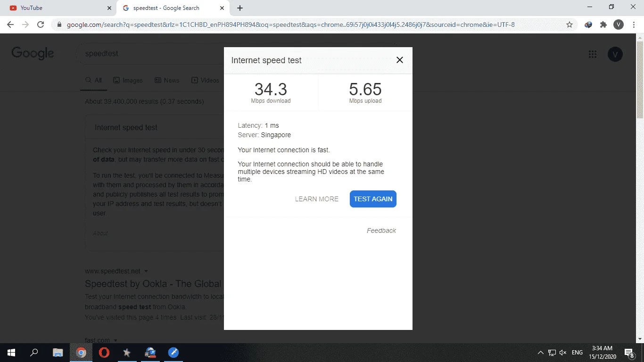The height and width of the screenshot is (362, 644).
Task: Open Windows taskbar search
Action: (x=34, y=352)
